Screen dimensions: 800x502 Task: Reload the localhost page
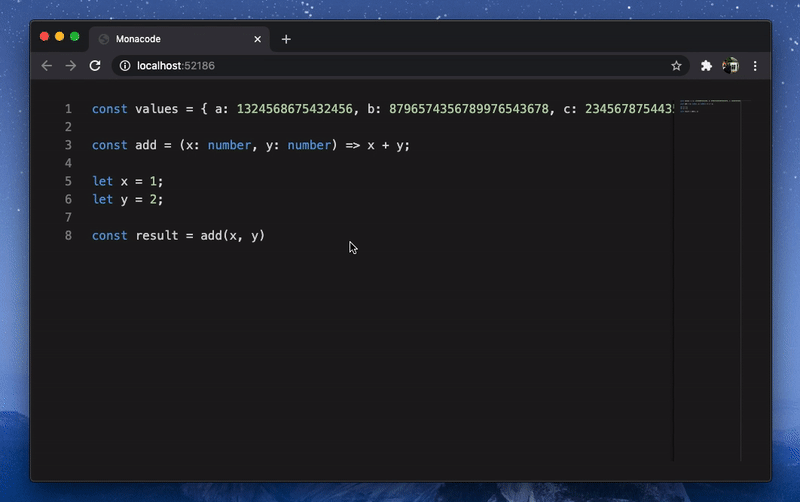[95, 66]
